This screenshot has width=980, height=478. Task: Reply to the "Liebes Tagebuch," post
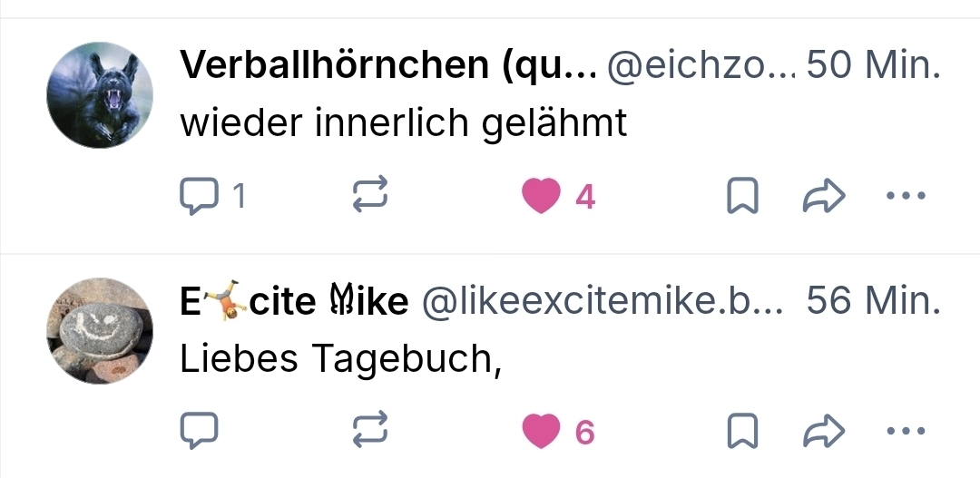(200, 432)
